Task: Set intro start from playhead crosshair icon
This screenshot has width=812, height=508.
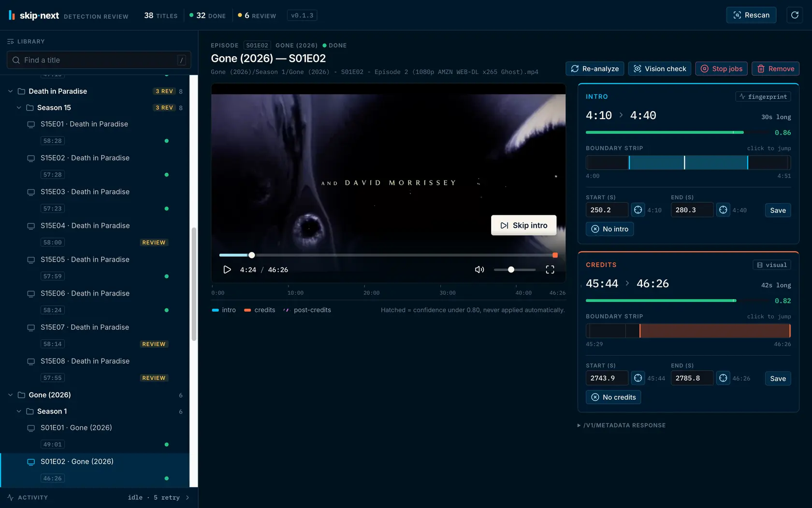Action: click(638, 210)
